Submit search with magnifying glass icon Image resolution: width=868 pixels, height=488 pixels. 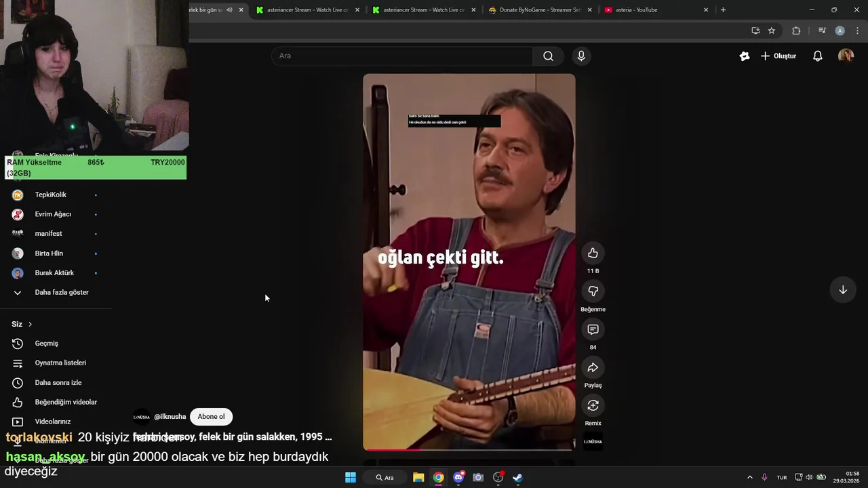coord(548,56)
